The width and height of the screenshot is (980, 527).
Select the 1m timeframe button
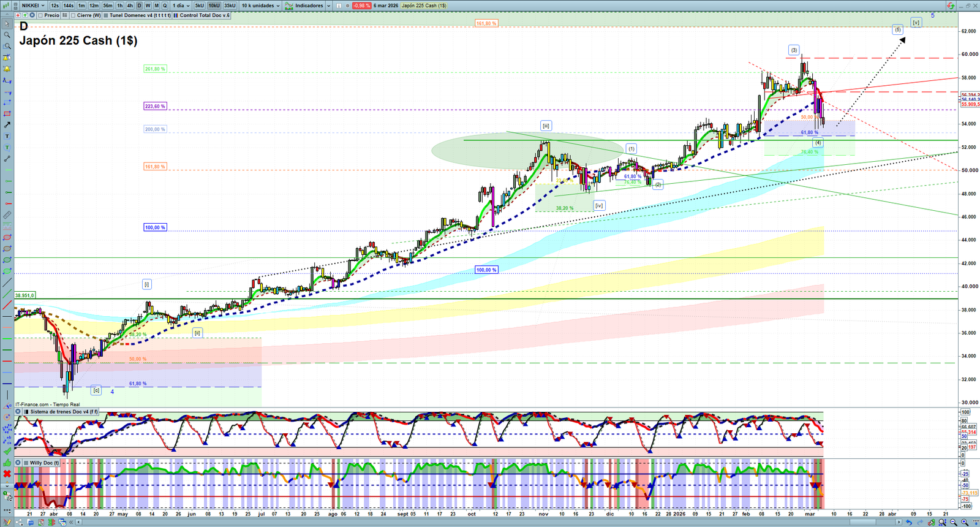[81, 6]
